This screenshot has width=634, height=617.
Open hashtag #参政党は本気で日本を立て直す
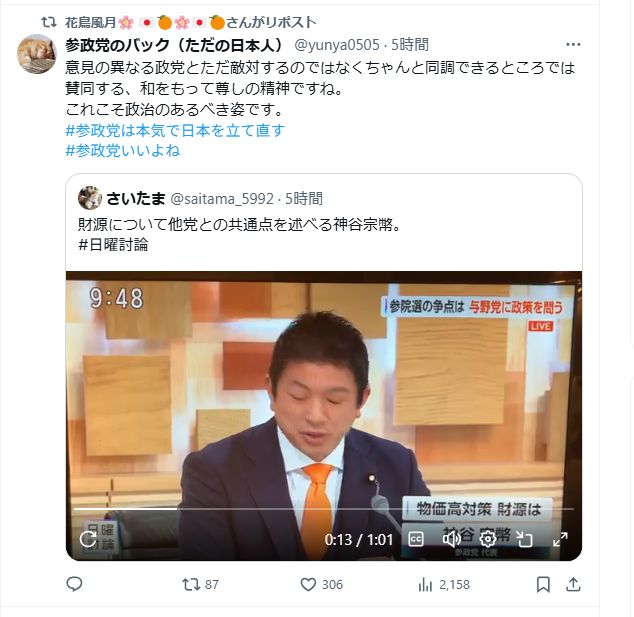tap(175, 130)
